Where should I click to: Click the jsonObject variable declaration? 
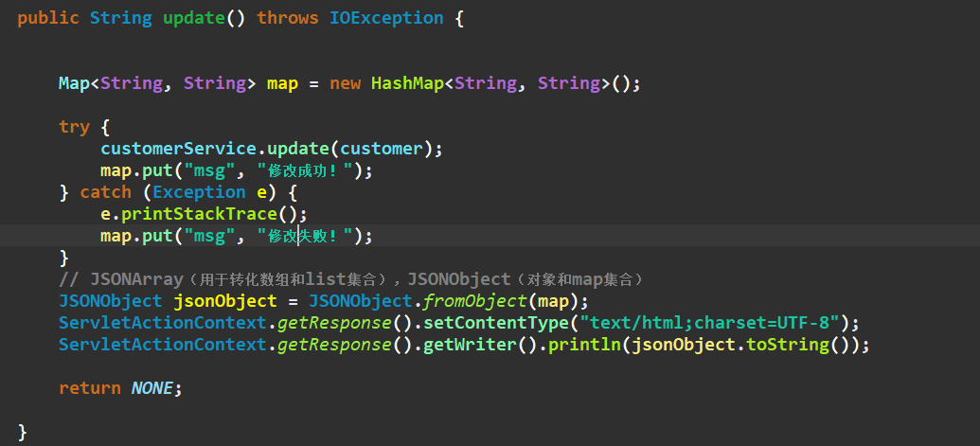tap(225, 301)
